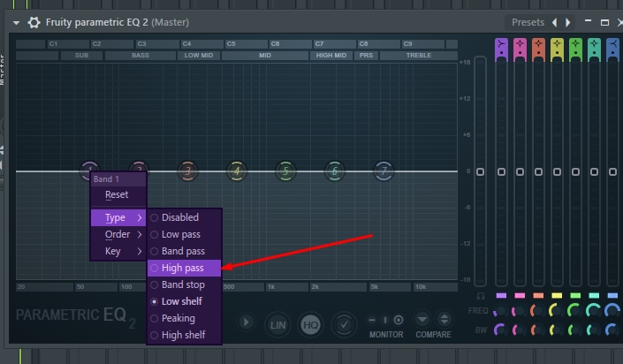Select Band stop from the type list

coord(184,284)
